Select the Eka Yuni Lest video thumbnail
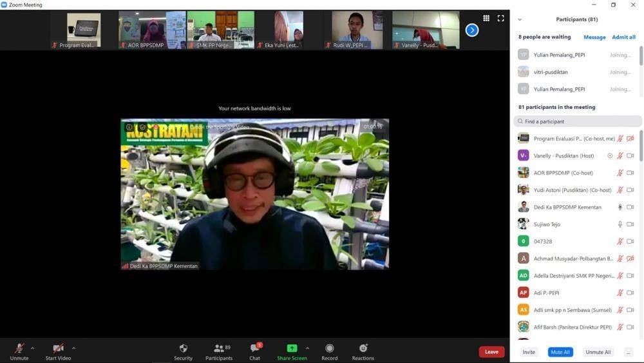Image resolution: width=644 pixels, height=363 pixels. click(x=289, y=30)
